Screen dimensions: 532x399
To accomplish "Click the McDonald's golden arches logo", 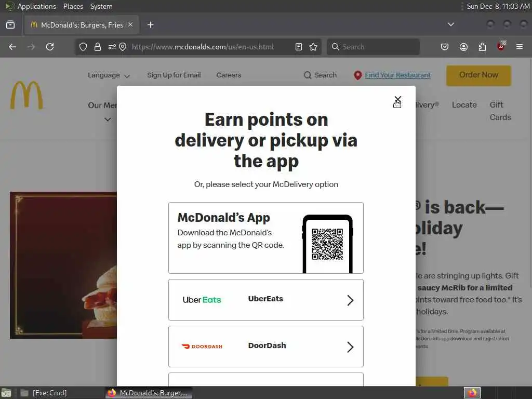I will point(26,96).
